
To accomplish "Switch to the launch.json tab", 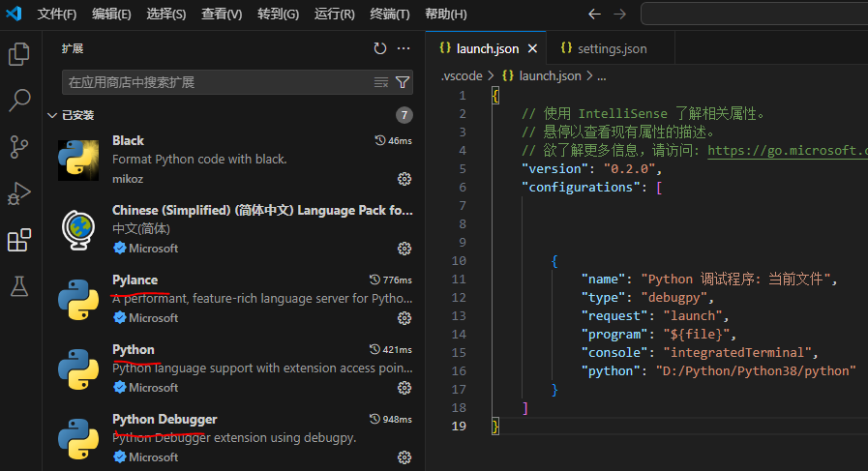I will pos(487,48).
